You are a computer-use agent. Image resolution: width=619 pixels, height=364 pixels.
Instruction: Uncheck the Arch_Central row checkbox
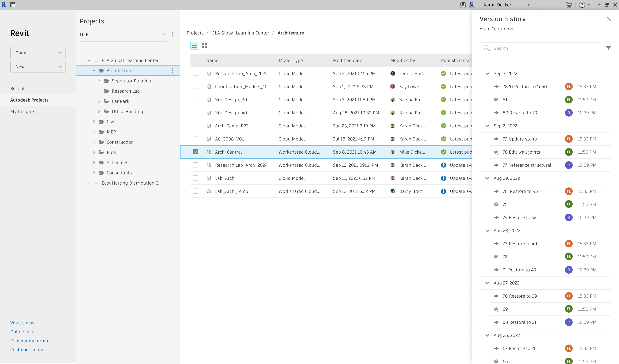(x=196, y=152)
